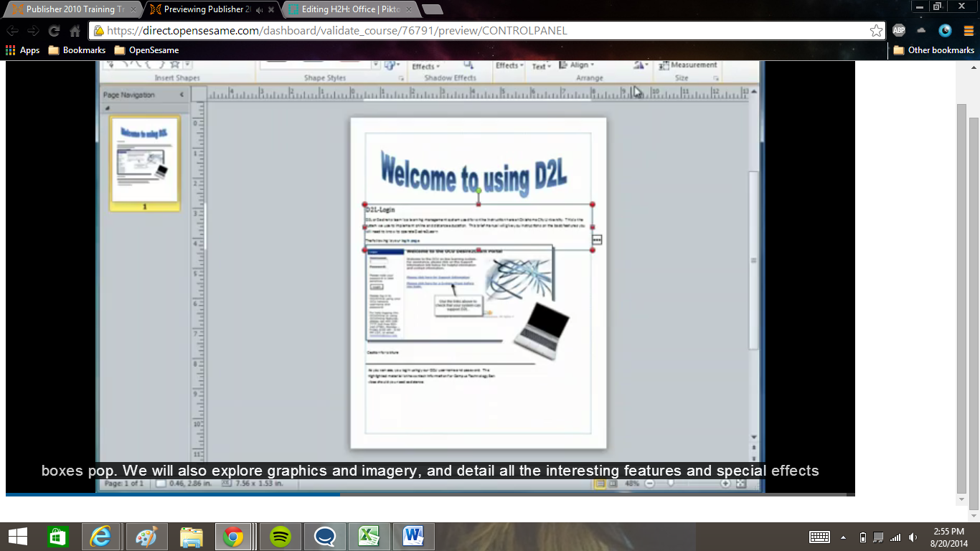The height and width of the screenshot is (551, 980).
Task: Click the Adblock Plus (ABP) extension icon
Action: pyautogui.click(x=899, y=31)
